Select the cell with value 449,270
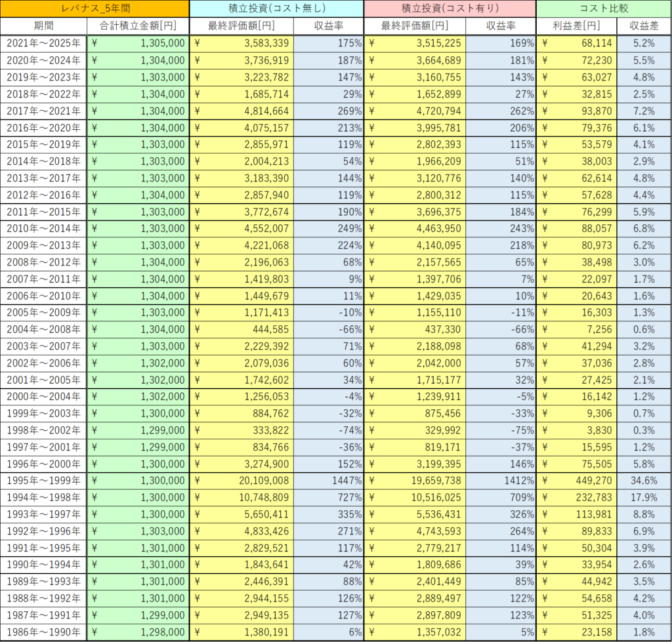Screen dimensions: 672x642 577,480
